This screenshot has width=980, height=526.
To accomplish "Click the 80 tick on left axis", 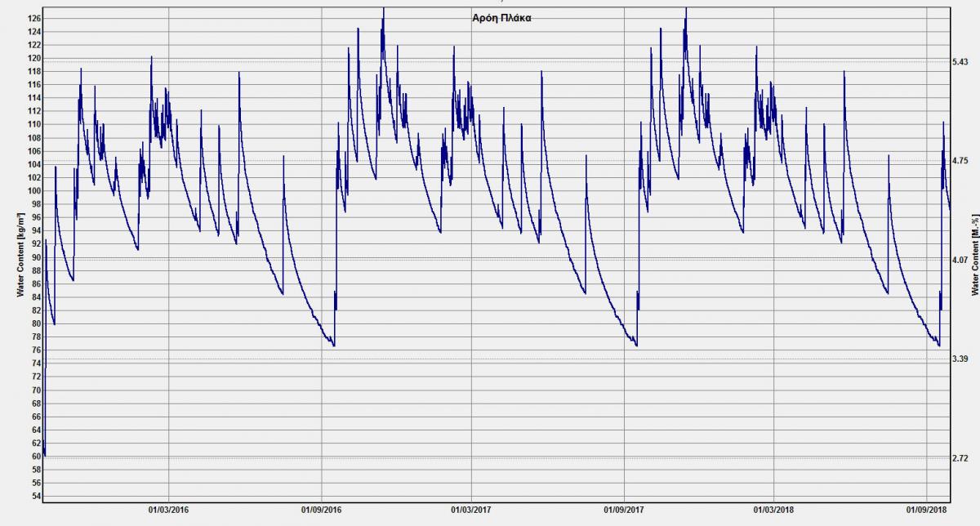I will (x=35, y=323).
